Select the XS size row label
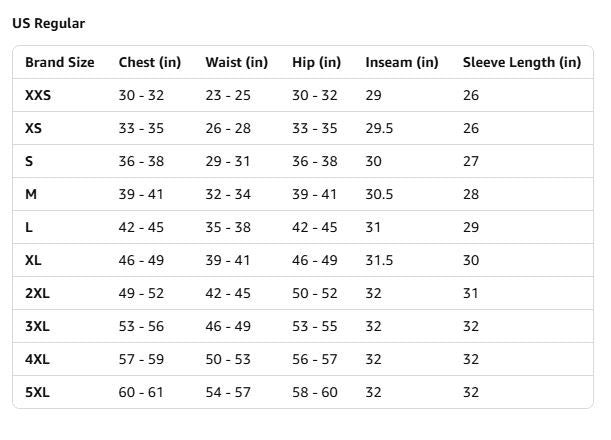The height and width of the screenshot is (440, 611). pos(33,128)
